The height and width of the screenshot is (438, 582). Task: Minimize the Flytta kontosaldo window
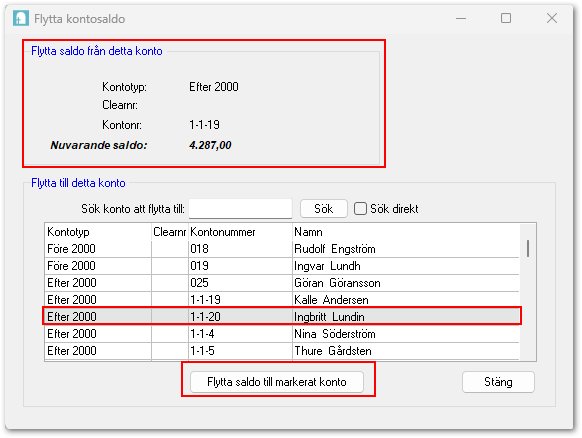461,18
